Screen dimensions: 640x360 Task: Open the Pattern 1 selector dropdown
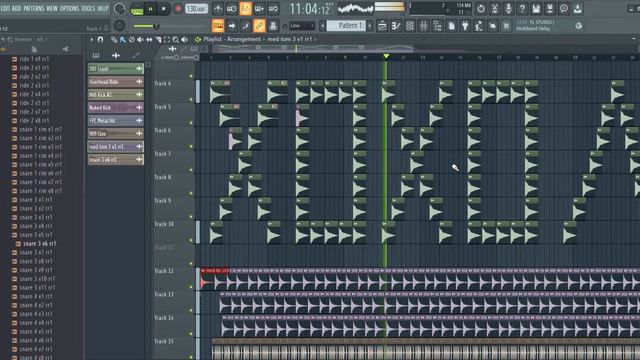pyautogui.click(x=348, y=26)
